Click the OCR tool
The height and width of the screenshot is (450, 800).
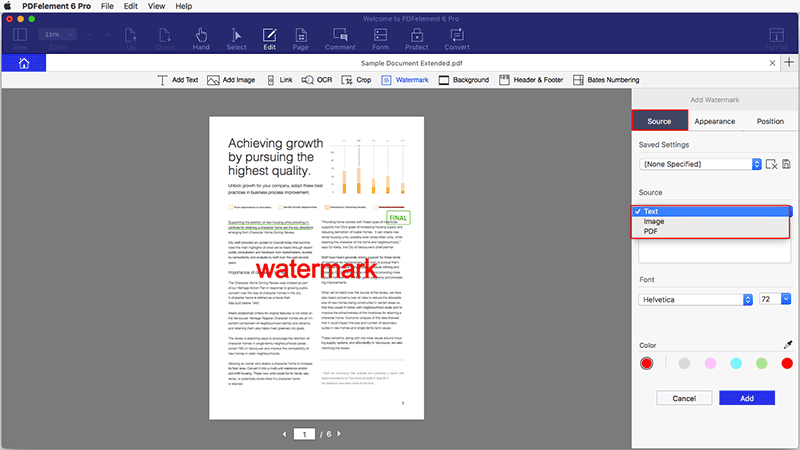[x=317, y=80]
